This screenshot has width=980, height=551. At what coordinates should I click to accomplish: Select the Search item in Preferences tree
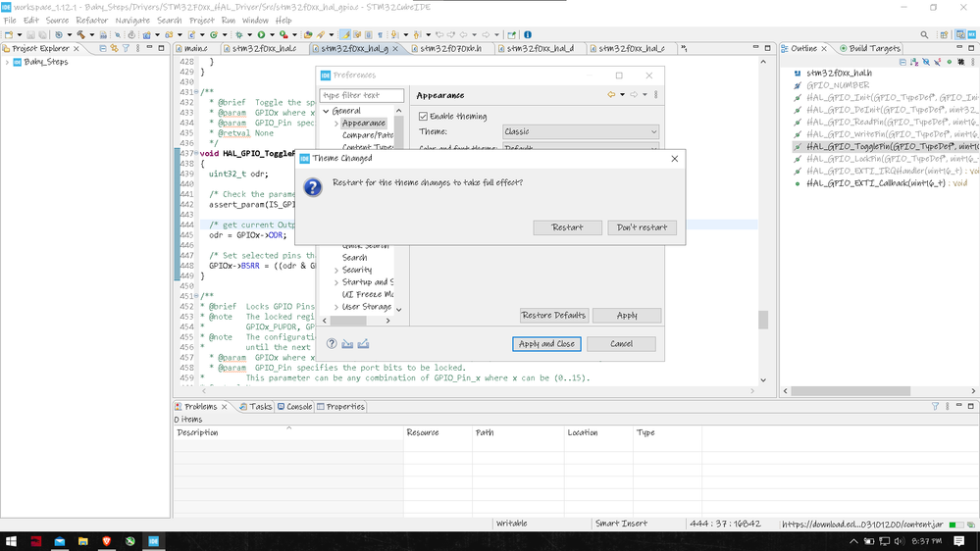coord(354,258)
